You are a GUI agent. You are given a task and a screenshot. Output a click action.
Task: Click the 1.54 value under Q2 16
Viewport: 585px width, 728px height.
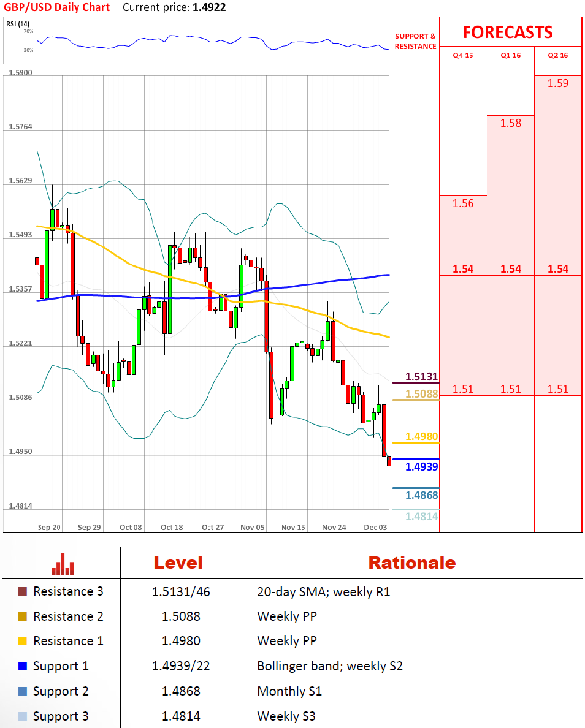[557, 269]
